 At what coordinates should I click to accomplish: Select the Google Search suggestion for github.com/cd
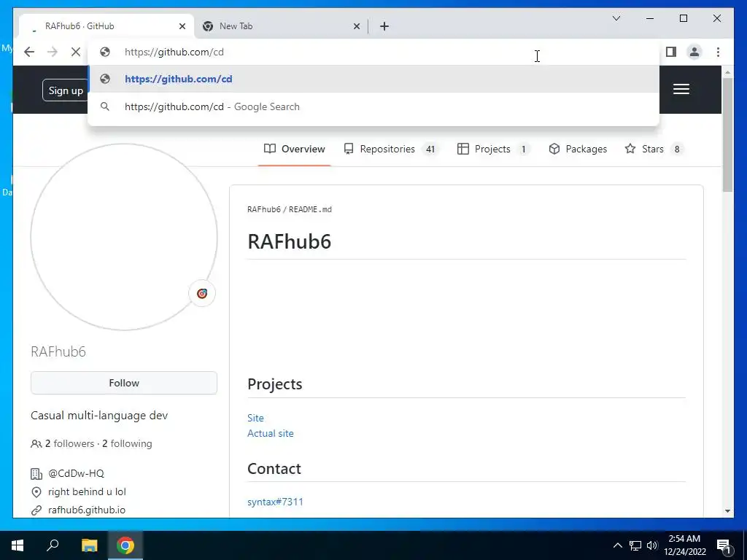373,106
